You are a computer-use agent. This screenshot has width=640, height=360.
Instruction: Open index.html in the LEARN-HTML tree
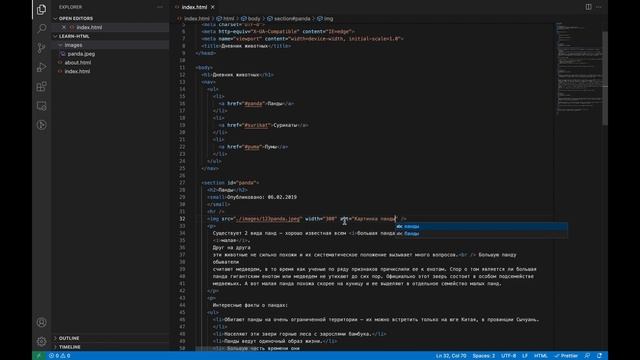(x=77, y=71)
